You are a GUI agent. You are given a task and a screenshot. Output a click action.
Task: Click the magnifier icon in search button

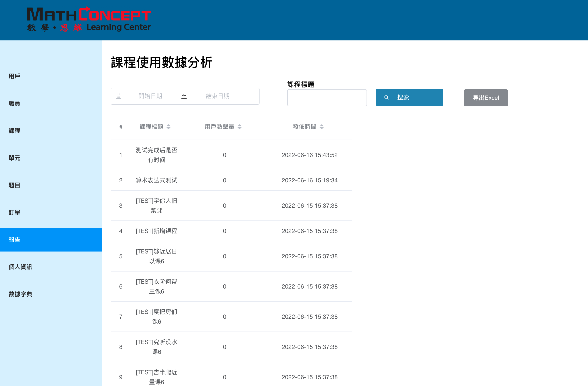pyautogui.click(x=386, y=98)
